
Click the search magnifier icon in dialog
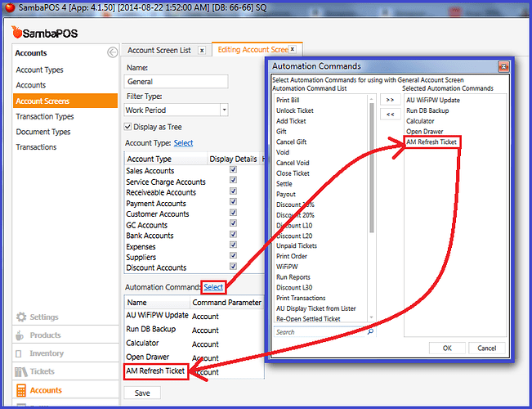pyautogui.click(x=370, y=331)
